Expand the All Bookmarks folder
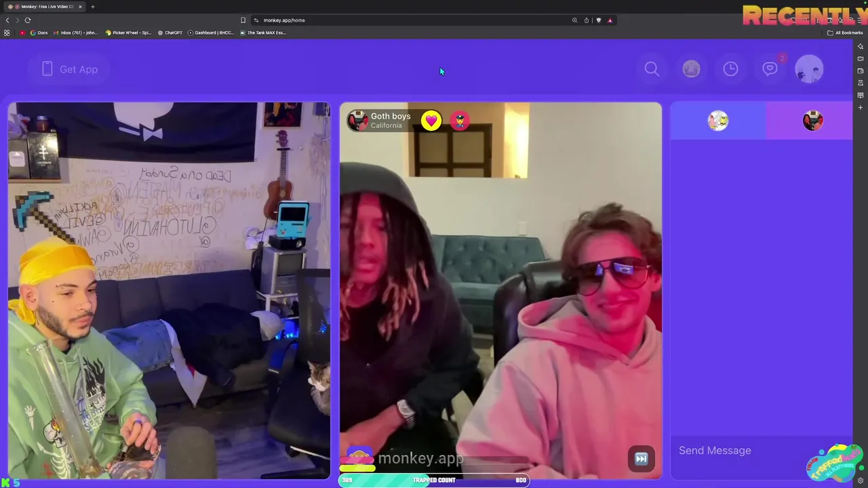The width and height of the screenshot is (868, 488). (x=845, y=33)
